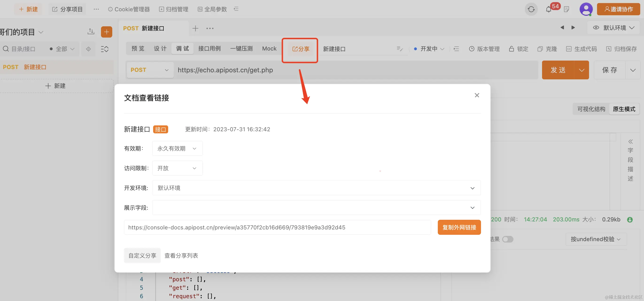Image resolution: width=644 pixels, height=301 pixels.
Task: Switch to the 预览 tab
Action: pos(138,49)
